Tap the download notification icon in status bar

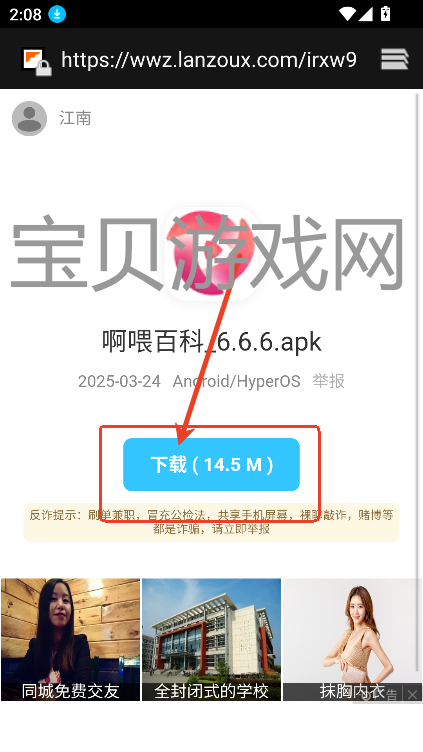pyautogui.click(x=57, y=14)
